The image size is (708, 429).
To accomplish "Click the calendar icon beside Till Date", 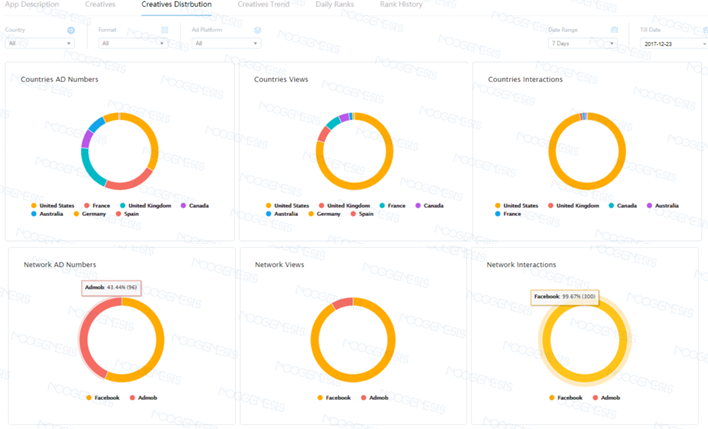I will 703,30.
